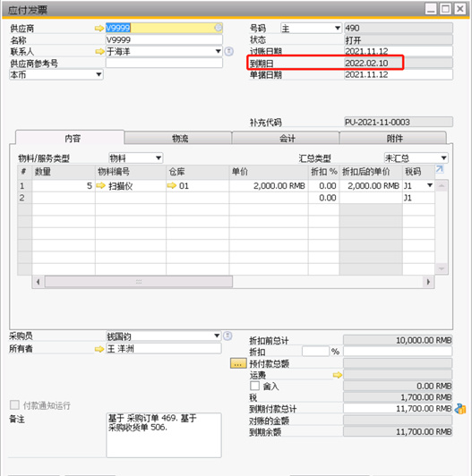Open contact details icon beside 于海洋 dropdown
Viewport: 472px width, 476px height.
coord(229,52)
